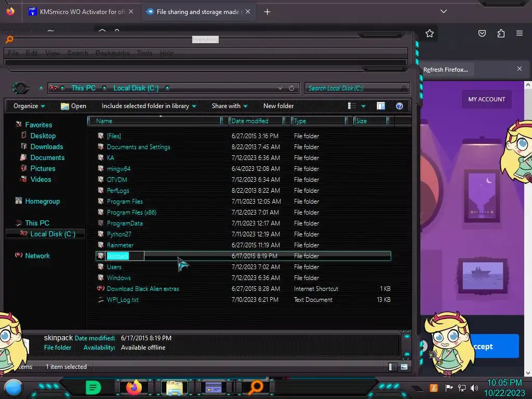The height and width of the screenshot is (399, 532).
Task: Click the skinpack rename text box
Action: 125,256
